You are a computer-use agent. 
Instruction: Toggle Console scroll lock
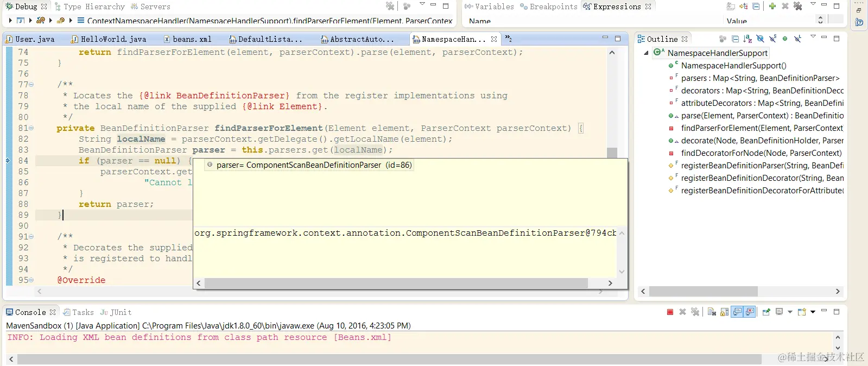pyautogui.click(x=724, y=312)
